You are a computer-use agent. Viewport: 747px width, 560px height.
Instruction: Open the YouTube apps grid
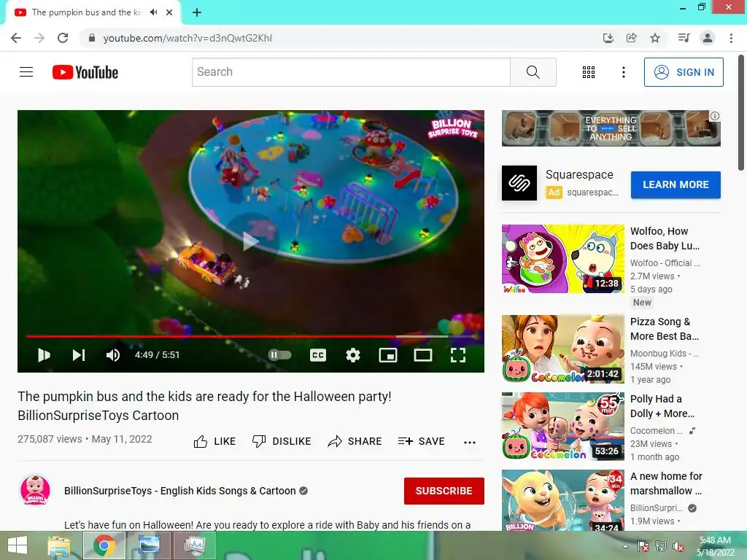(589, 72)
